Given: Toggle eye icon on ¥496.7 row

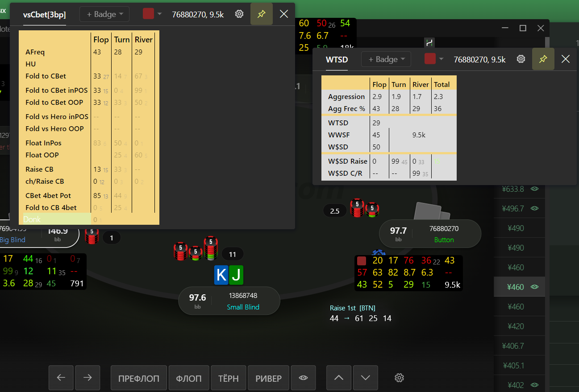Looking at the screenshot, I should 534,208.
